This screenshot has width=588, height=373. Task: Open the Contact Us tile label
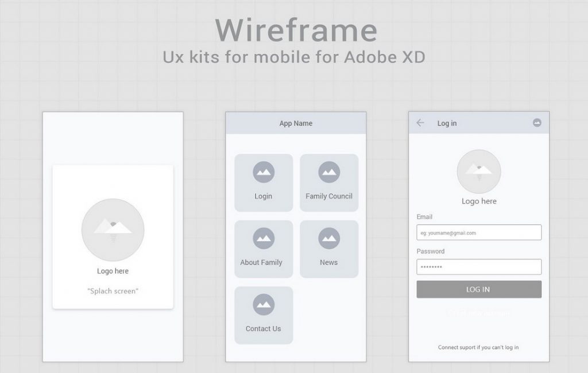pyautogui.click(x=263, y=328)
